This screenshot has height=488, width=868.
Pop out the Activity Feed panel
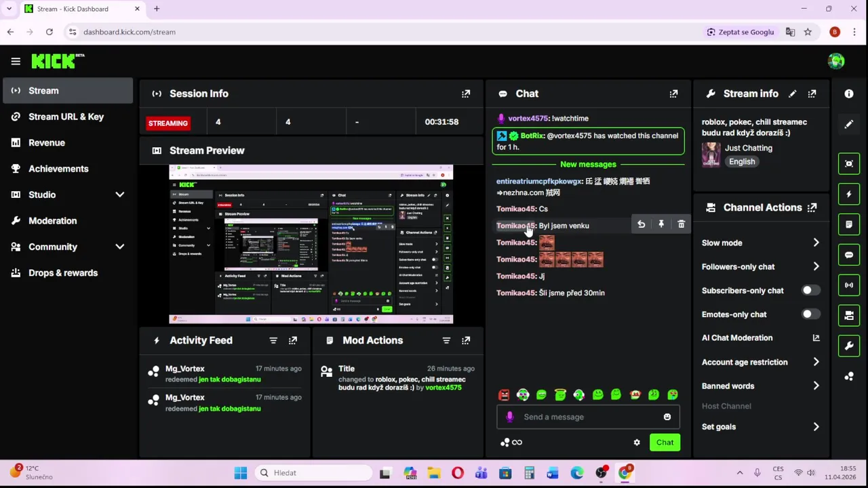(293, 340)
